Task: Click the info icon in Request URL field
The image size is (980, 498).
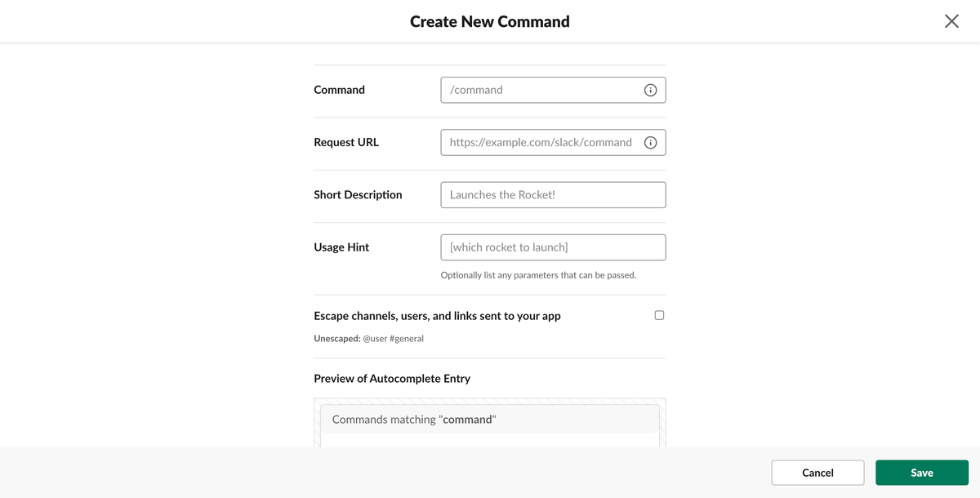Action: coord(650,143)
